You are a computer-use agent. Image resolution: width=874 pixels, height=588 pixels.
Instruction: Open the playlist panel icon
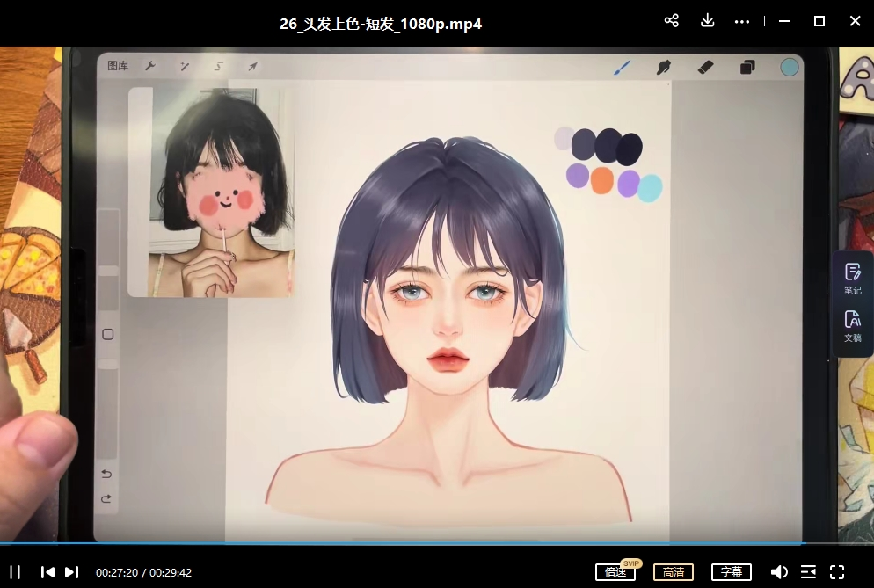[808, 572]
